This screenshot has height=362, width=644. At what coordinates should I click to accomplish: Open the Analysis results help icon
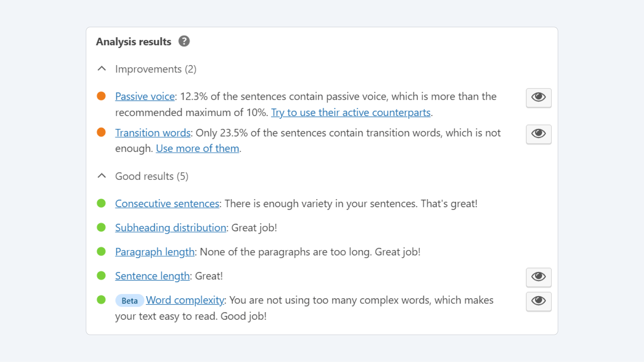point(184,41)
